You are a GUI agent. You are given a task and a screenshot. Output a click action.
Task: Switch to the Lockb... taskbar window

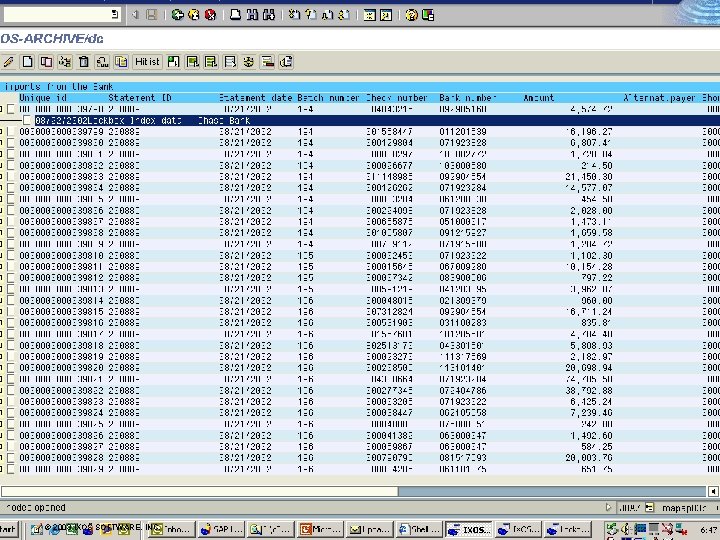point(568,529)
